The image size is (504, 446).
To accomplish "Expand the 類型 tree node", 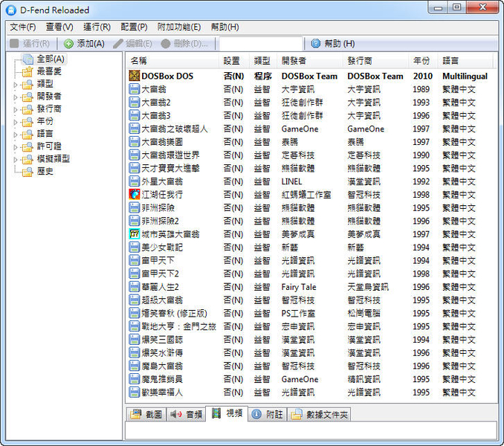I will [x=15, y=85].
